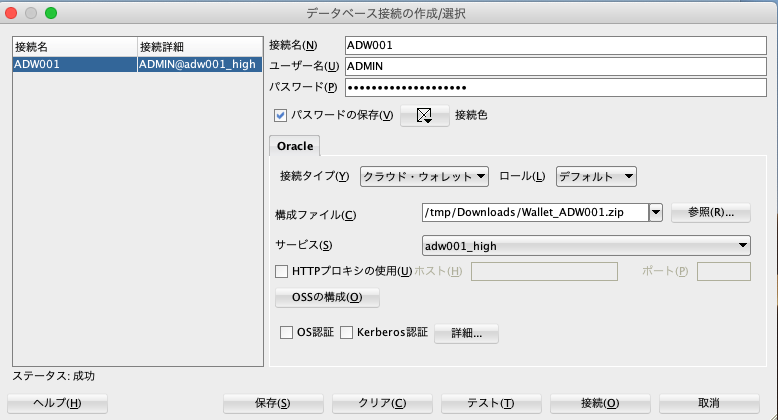Click the 参照 browse button
Image resolution: width=778 pixels, height=420 pixels.
pyautogui.click(x=710, y=212)
